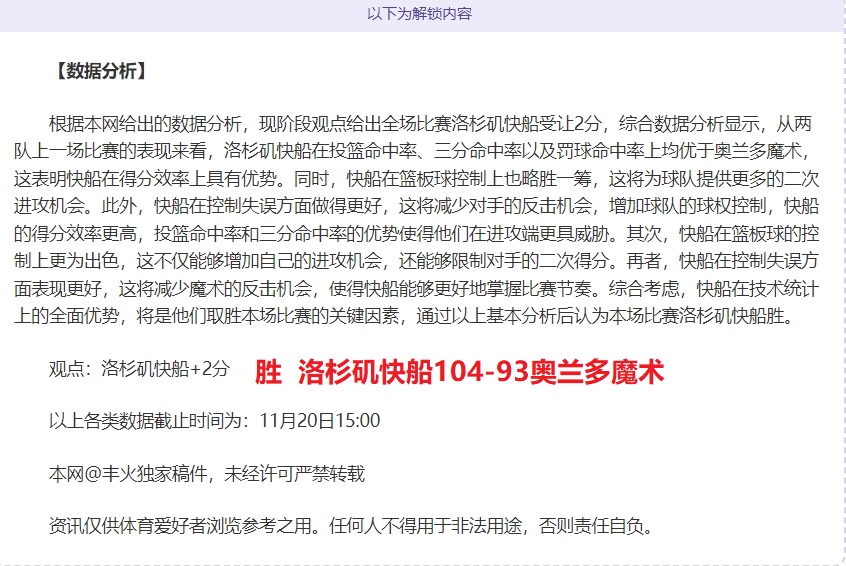Click the line beginning '进攻机会。此外'

[x=417, y=206]
